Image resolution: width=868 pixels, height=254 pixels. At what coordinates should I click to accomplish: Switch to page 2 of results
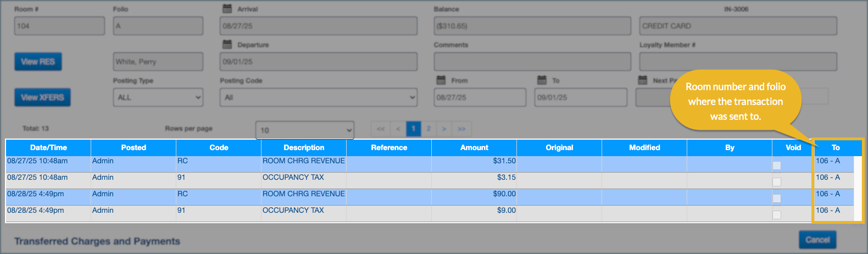coord(429,129)
